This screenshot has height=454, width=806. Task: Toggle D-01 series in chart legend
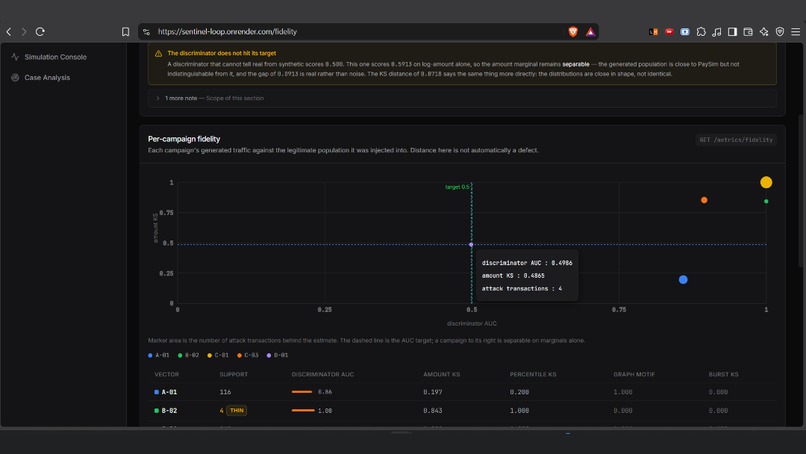pos(278,355)
